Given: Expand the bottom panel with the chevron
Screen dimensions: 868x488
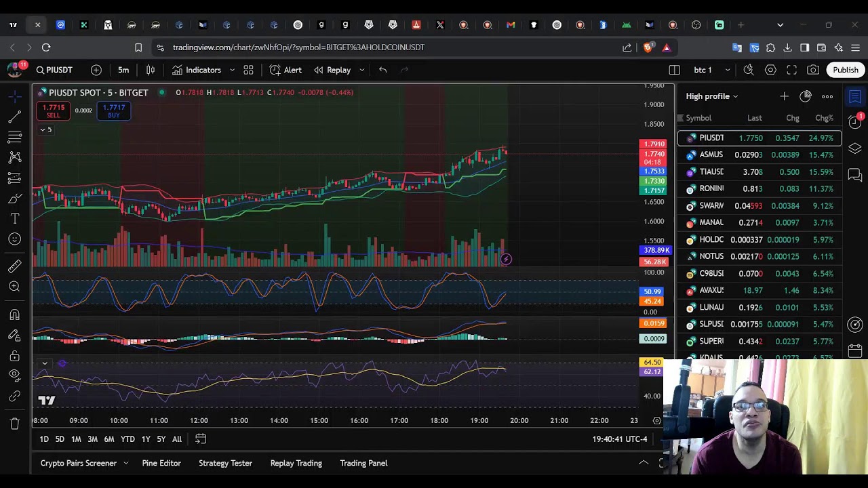Looking at the screenshot, I should (644, 463).
